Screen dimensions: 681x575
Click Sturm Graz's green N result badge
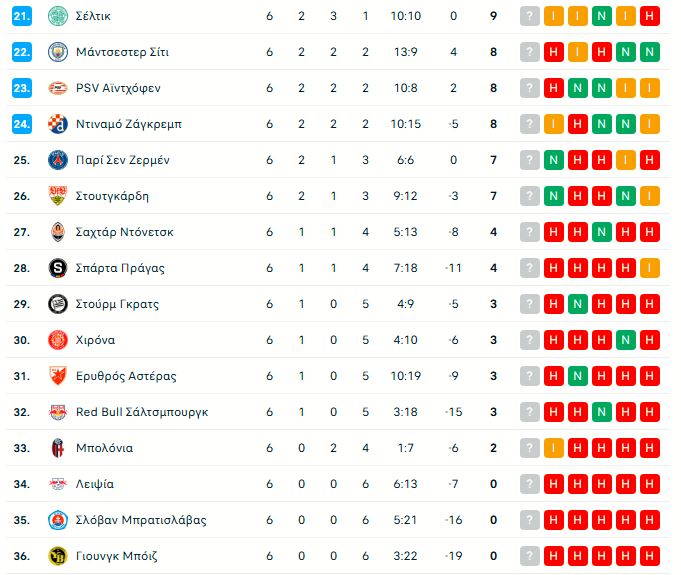pyautogui.click(x=578, y=304)
